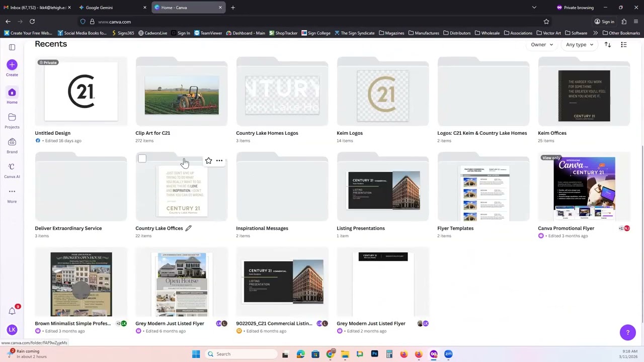Open the ShopTracker bookmark
This screenshot has width=644, height=362.
(x=283, y=33)
